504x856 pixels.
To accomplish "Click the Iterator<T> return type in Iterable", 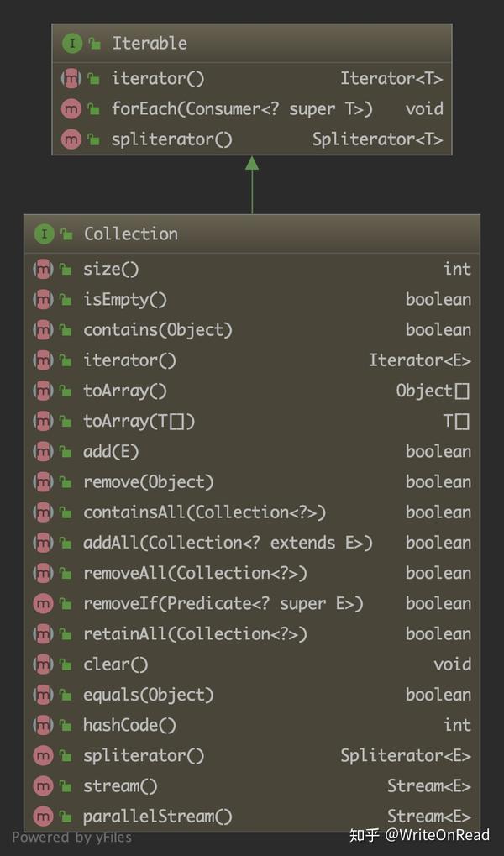I will click(391, 79).
